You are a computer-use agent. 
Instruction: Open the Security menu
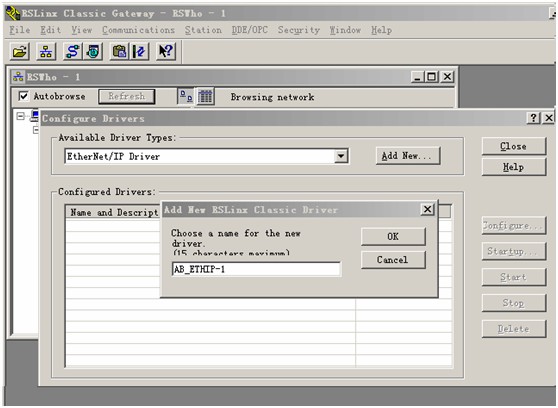pyautogui.click(x=299, y=30)
